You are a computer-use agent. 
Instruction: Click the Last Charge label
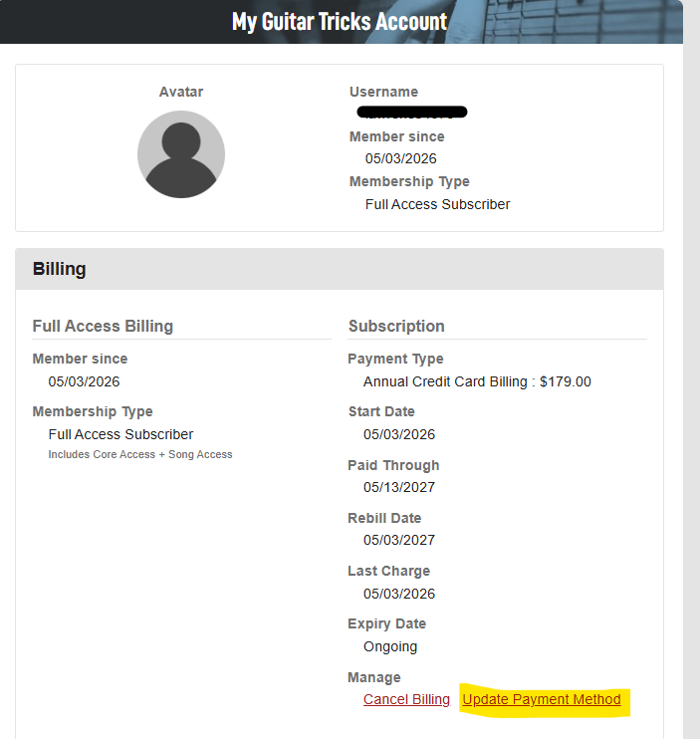(388, 572)
